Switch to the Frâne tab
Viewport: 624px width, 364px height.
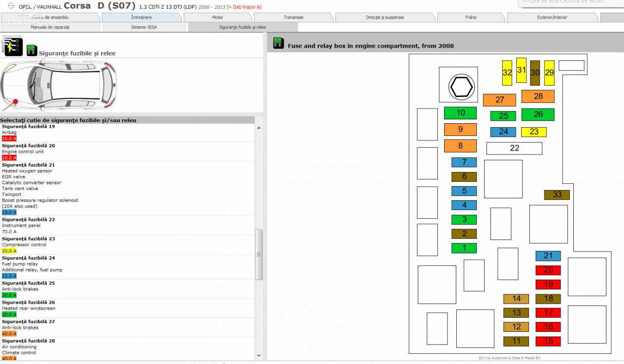[471, 18]
